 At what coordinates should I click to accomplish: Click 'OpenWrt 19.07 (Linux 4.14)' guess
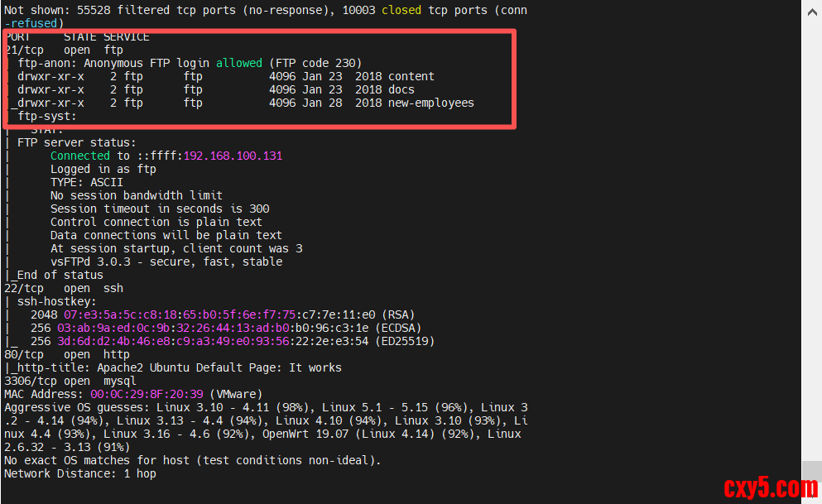349,434
